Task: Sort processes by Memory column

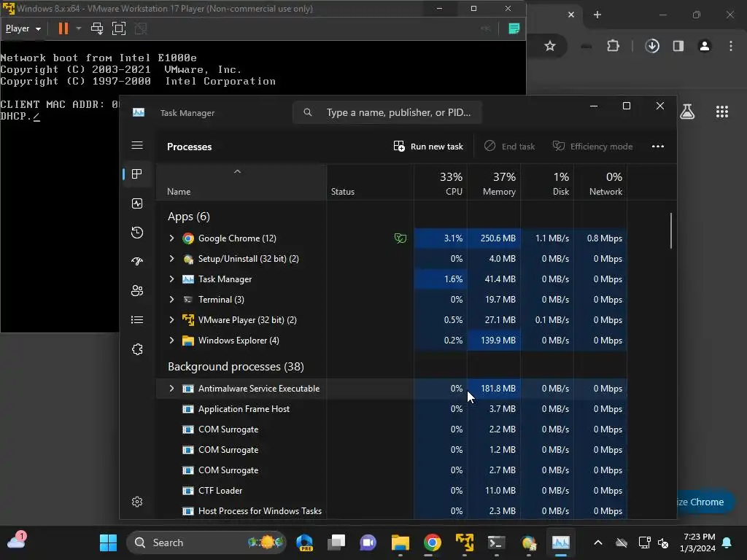Action: point(494,183)
